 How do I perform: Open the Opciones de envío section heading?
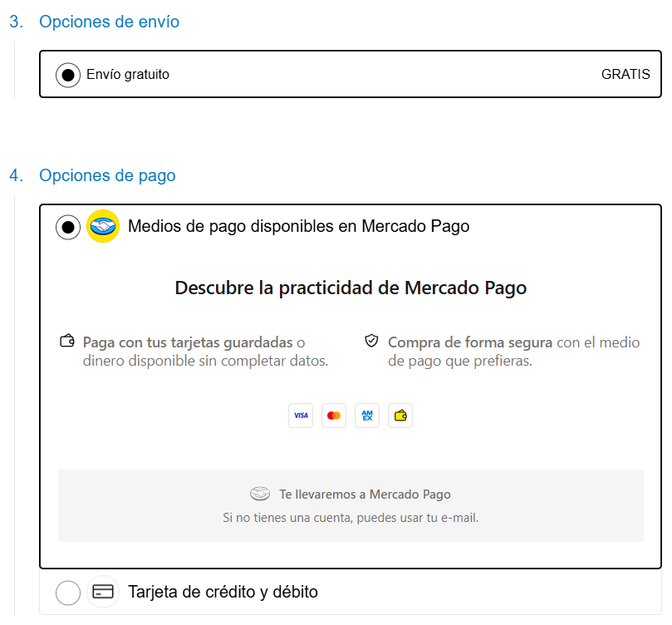(x=109, y=22)
